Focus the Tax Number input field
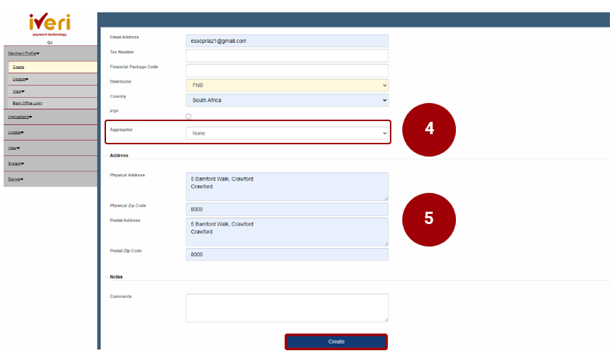This screenshot has width=615, height=364. tap(287, 56)
